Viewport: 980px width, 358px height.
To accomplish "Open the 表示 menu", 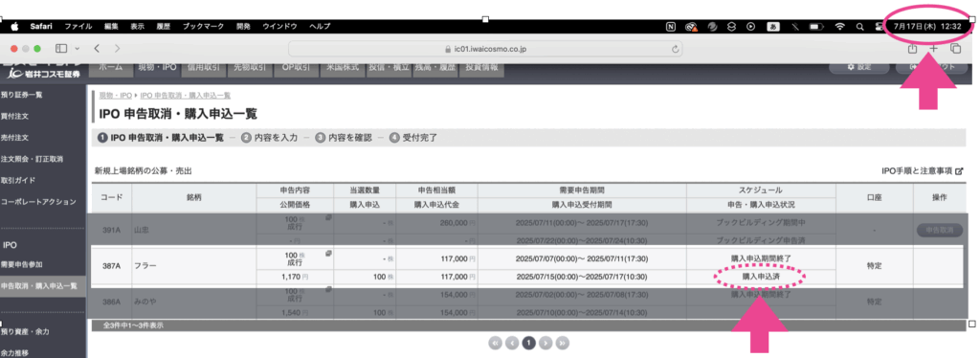I will point(138,26).
